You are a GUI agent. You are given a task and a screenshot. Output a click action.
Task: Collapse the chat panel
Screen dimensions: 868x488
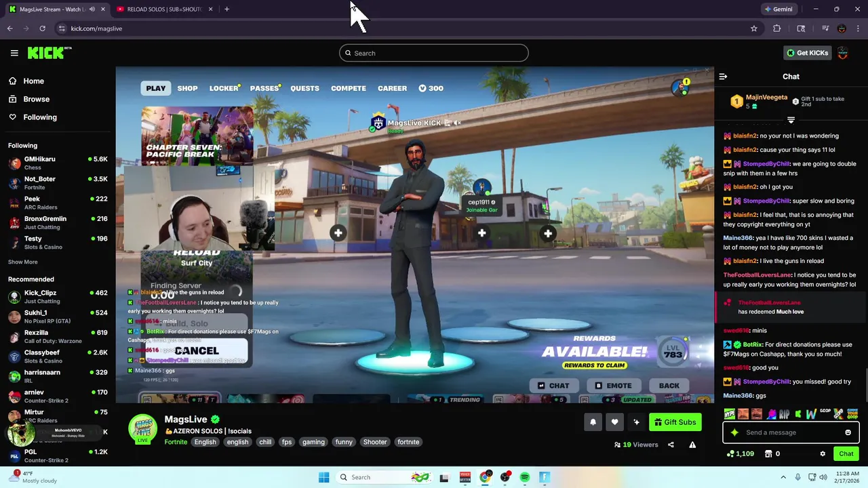click(x=723, y=77)
